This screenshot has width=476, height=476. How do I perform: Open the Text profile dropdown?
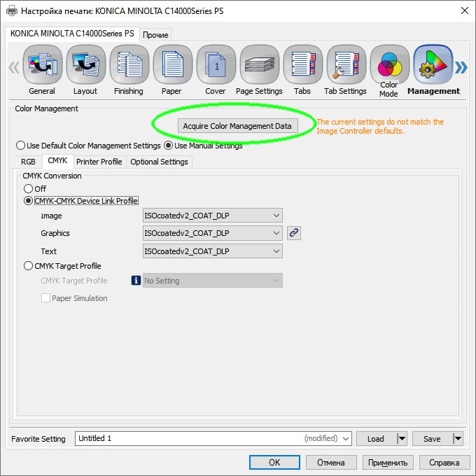point(213,251)
